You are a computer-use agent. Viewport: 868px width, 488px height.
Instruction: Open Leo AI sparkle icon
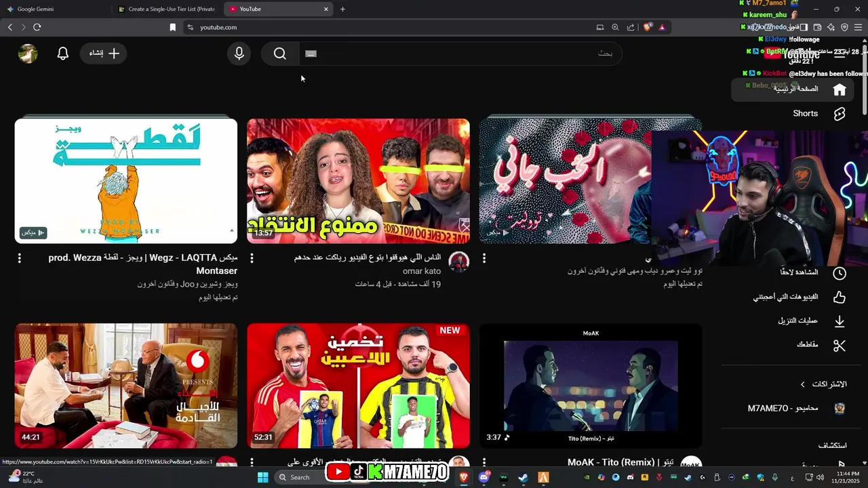point(831,27)
